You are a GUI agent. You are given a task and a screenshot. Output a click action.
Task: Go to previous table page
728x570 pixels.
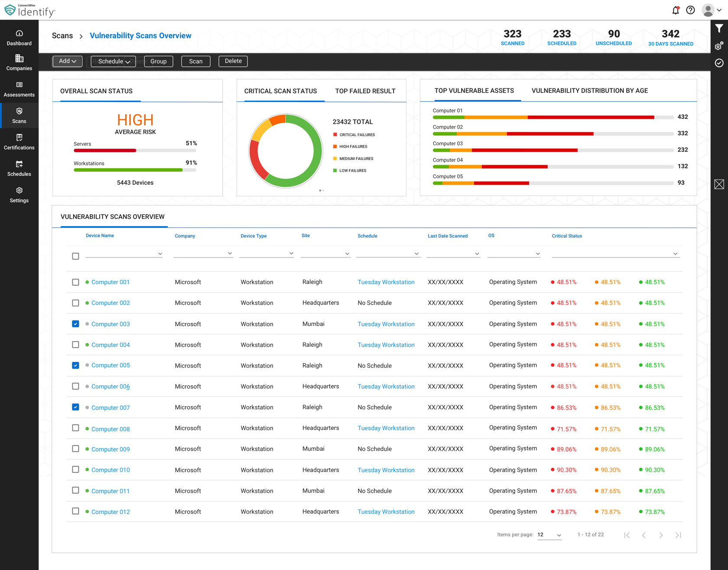coord(644,535)
